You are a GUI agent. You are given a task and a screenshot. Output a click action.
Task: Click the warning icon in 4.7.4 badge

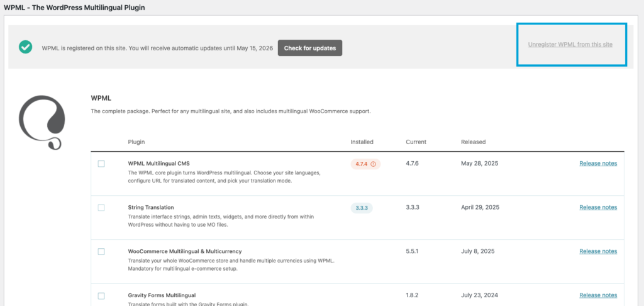coord(374,164)
